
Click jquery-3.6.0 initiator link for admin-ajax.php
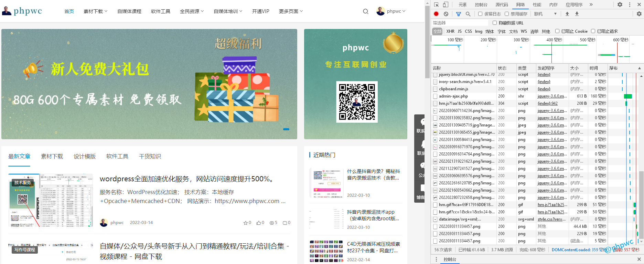(552, 96)
